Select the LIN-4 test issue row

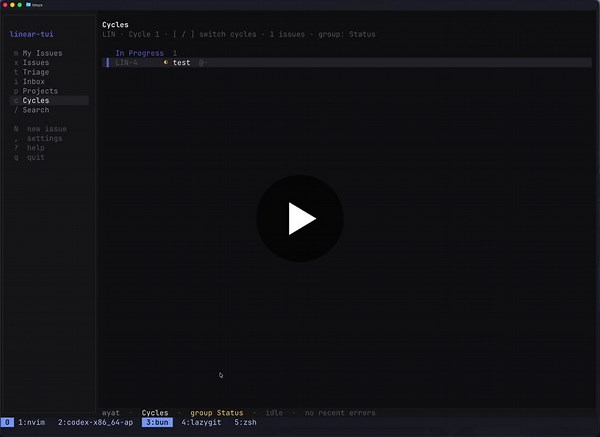point(347,62)
